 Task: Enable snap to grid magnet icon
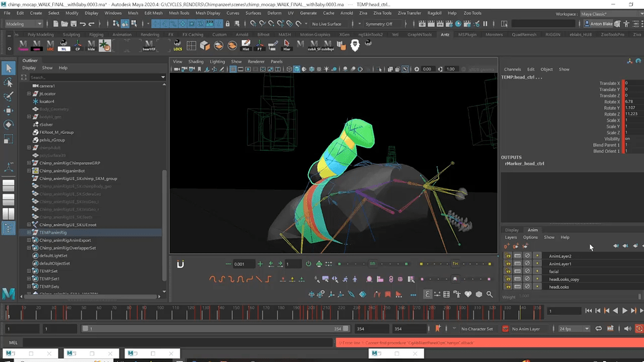(254, 24)
